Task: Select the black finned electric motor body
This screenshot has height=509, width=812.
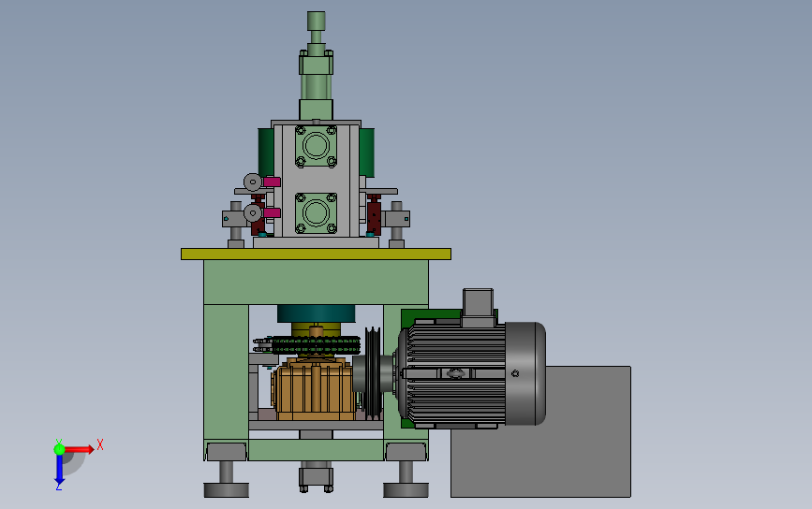Action: click(454, 373)
